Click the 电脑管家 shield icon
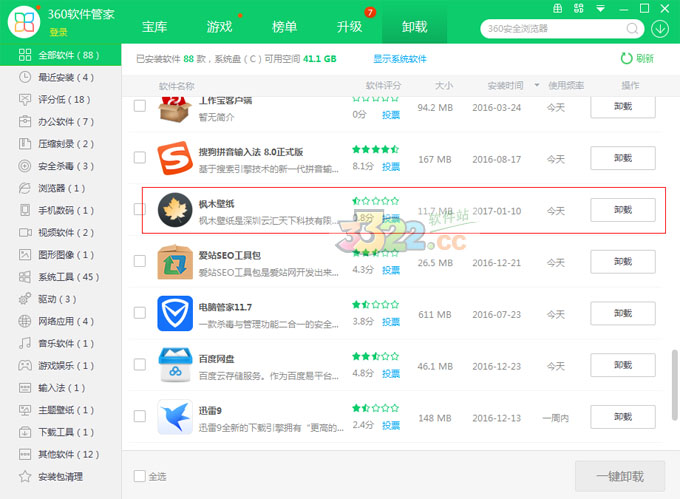Image resolution: width=680 pixels, height=499 pixels. pyautogui.click(x=175, y=314)
